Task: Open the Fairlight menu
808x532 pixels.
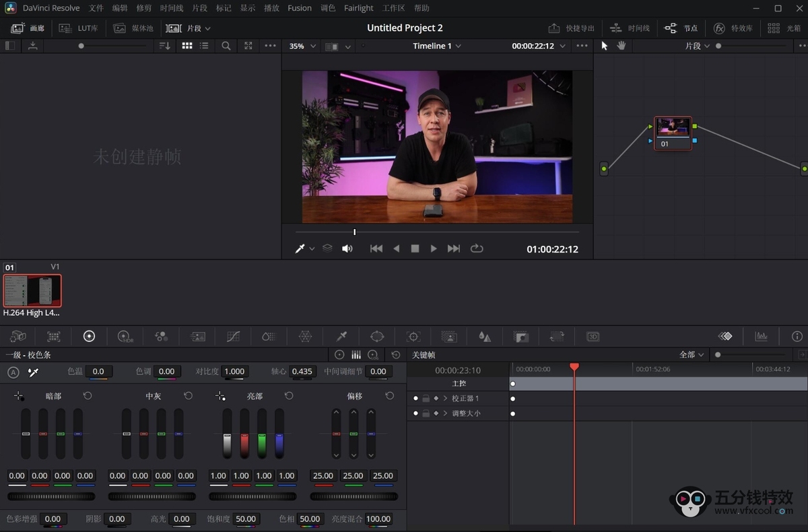Action: pyautogui.click(x=358, y=8)
